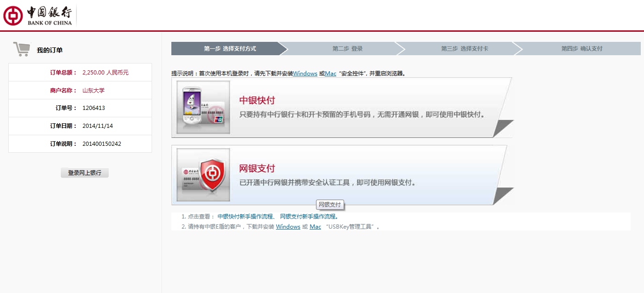The image size is (644, 293).
Task: Click order description 201400150242
Action: [x=102, y=144]
